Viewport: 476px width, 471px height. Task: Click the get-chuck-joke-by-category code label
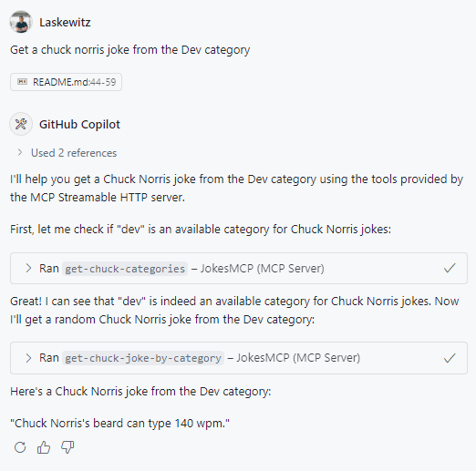pos(143,358)
